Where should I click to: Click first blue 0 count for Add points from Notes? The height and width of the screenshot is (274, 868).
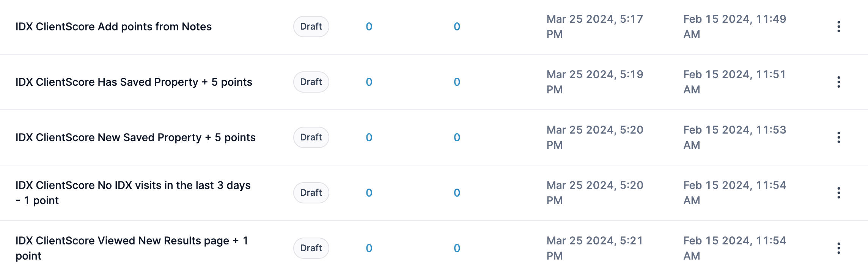click(x=369, y=27)
